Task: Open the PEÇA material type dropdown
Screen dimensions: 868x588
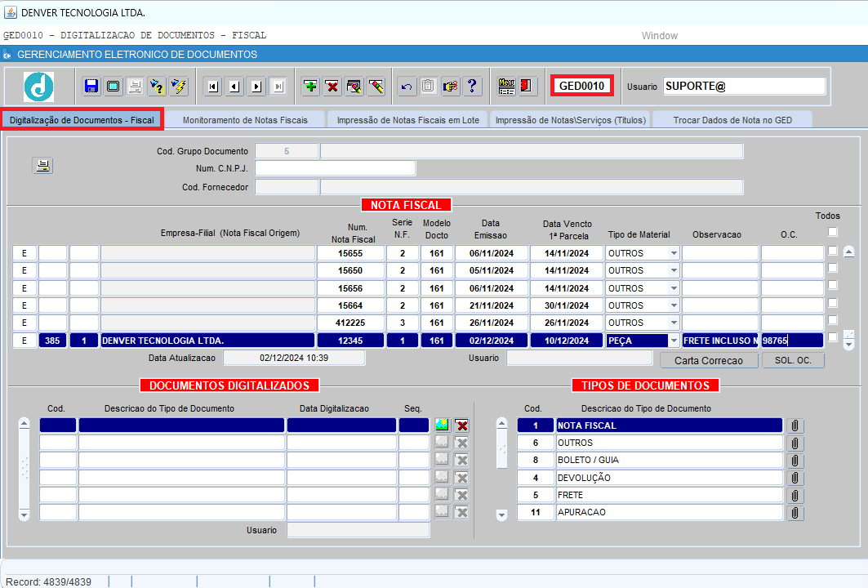Action: click(674, 341)
